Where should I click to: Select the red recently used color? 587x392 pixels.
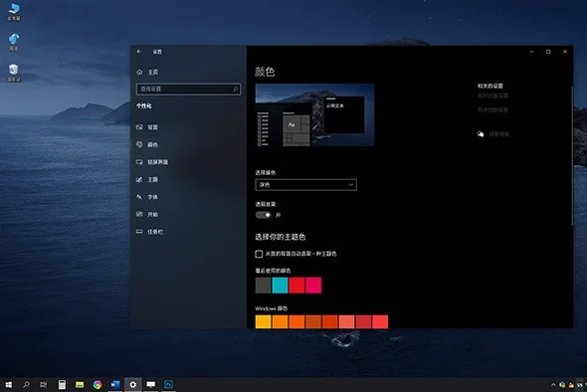pos(296,285)
